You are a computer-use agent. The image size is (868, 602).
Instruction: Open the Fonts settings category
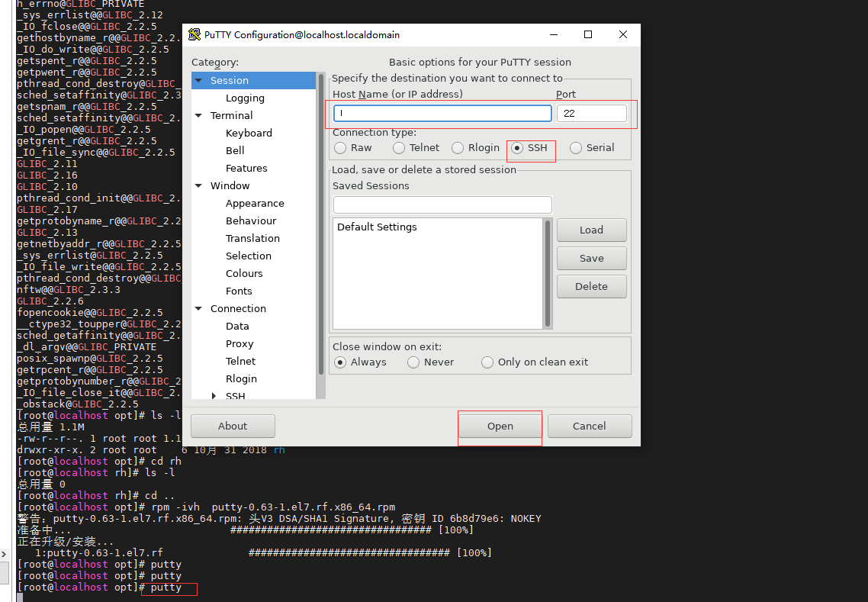[x=239, y=291]
